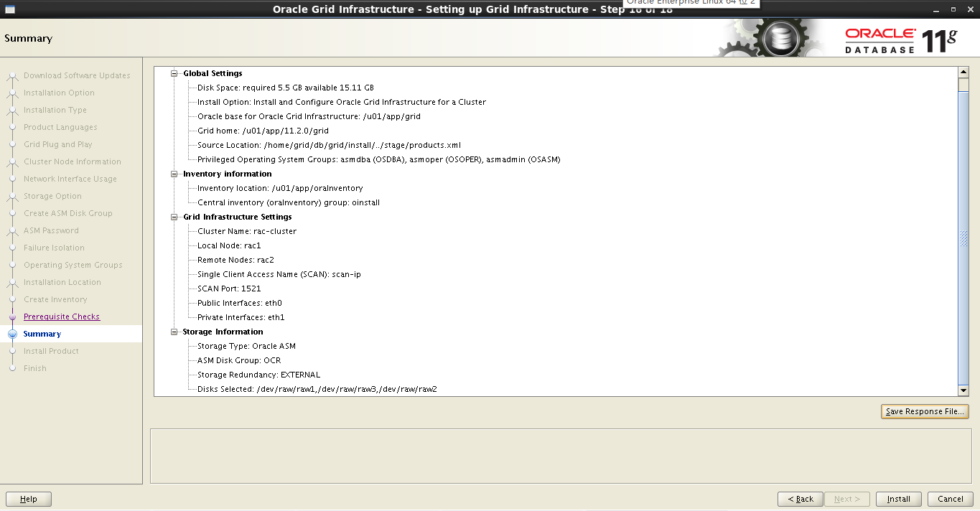Collapse the Inventory information section
Image resolution: width=980 pixels, height=511 pixels.
(x=174, y=174)
